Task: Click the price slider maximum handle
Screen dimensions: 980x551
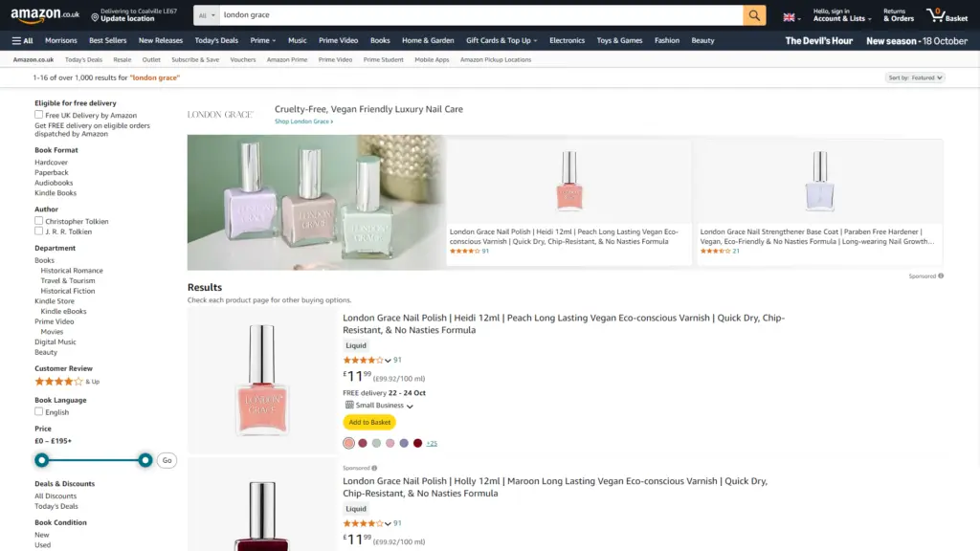Action: coord(145,460)
